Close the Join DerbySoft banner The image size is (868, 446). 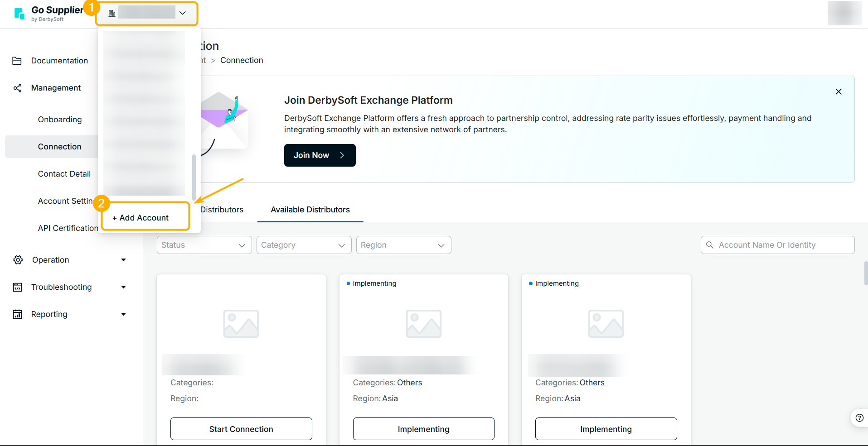[x=839, y=91]
